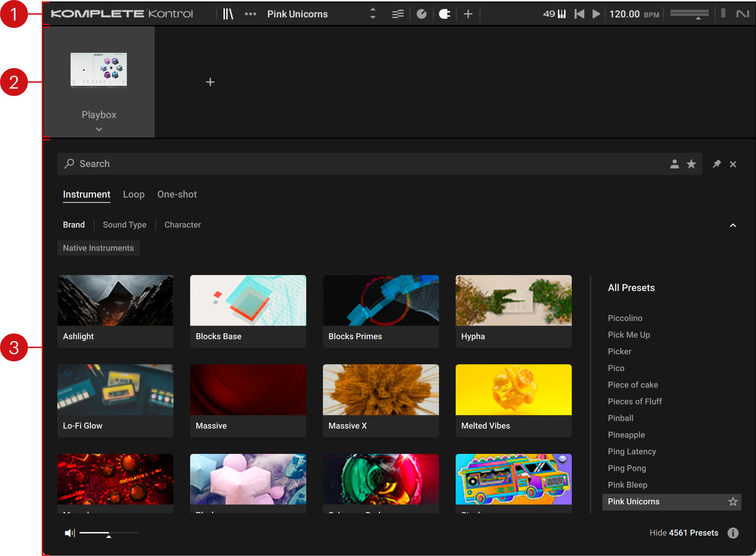
Task: Expand the Playbox slot chevron menu
Action: pos(99,129)
